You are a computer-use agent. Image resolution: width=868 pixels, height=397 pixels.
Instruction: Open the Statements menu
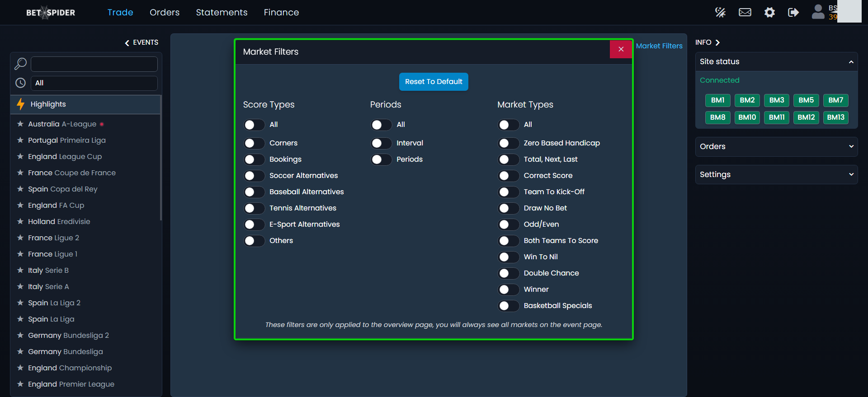click(222, 12)
